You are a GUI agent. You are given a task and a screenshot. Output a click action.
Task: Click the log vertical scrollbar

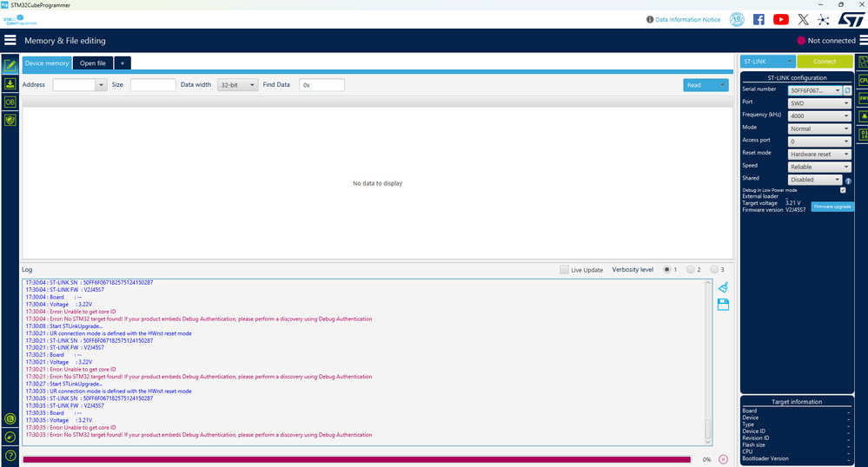coord(708,363)
